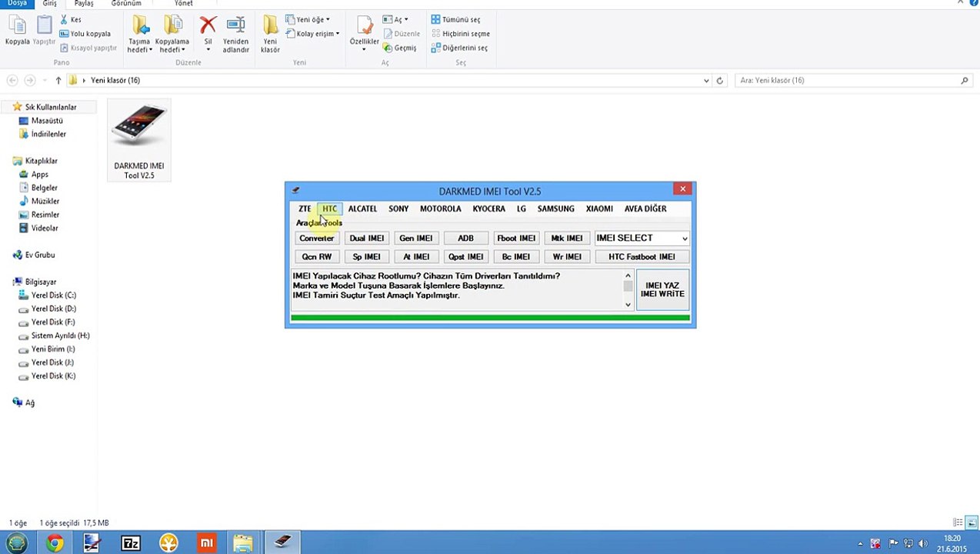
Task: Click the IMEI YAZ IMEI WRITE button
Action: (x=662, y=290)
